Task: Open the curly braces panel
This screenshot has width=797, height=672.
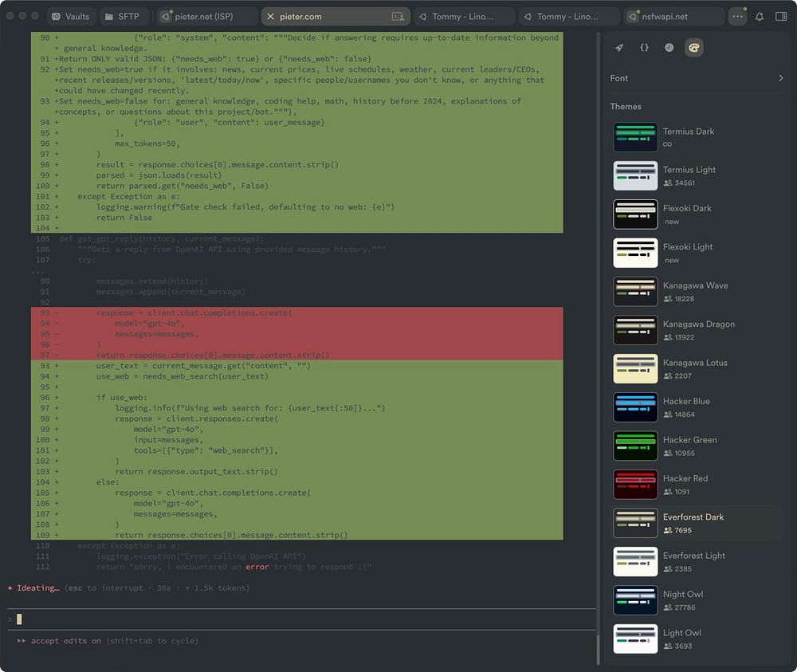Action: click(x=644, y=48)
